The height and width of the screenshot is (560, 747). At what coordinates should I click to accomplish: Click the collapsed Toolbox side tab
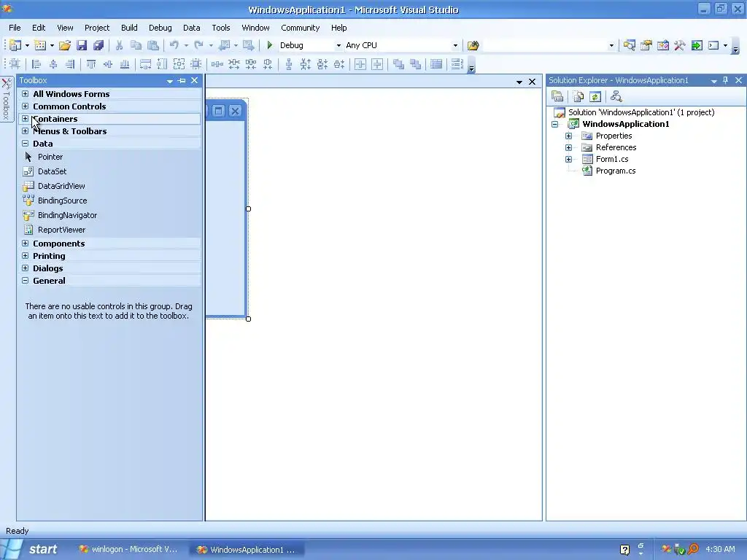[7, 99]
